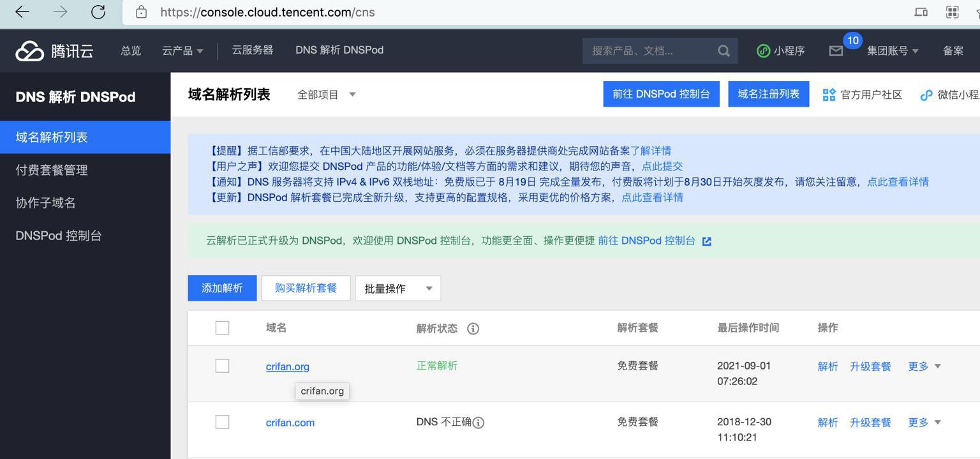
Task: Expand 更多 for the crifan.org row
Action: pos(924,366)
